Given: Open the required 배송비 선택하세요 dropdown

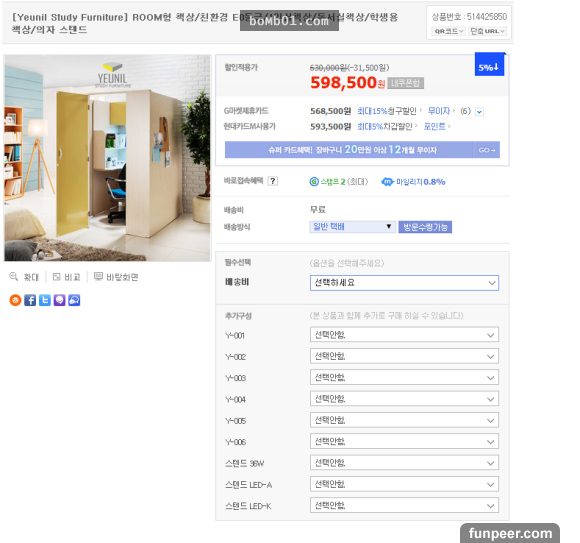Looking at the screenshot, I should 404,283.
